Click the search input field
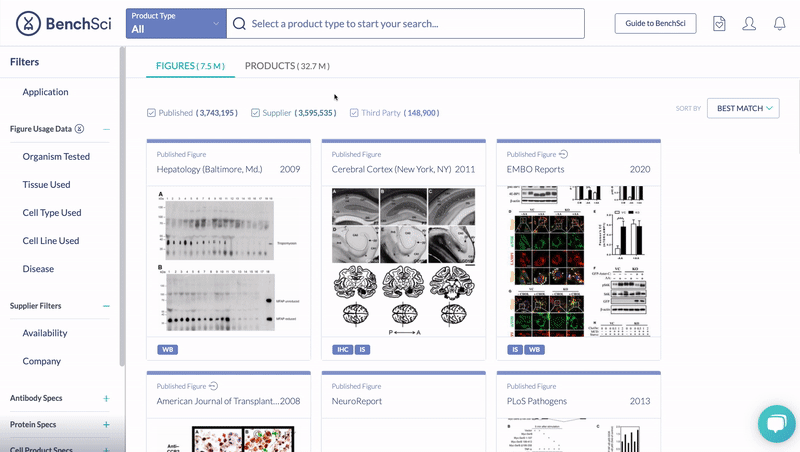Viewport: 800px width, 452px height. 406,23
